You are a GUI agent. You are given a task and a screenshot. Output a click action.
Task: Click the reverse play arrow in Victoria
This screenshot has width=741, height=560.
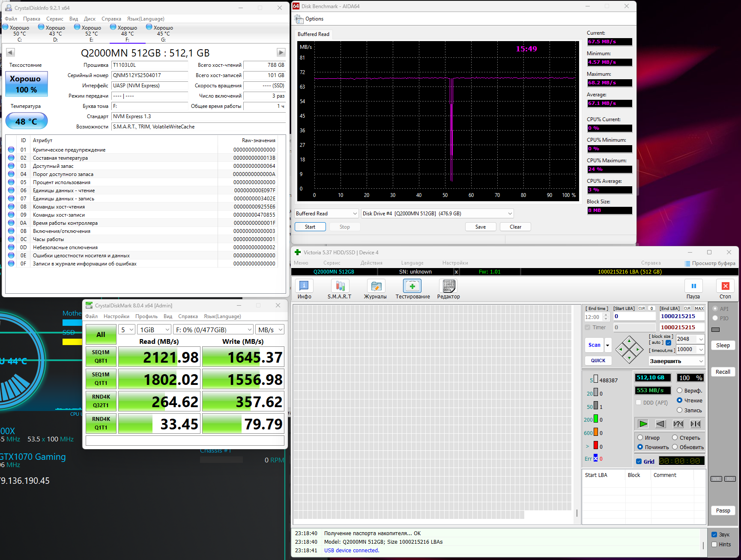[661, 424]
